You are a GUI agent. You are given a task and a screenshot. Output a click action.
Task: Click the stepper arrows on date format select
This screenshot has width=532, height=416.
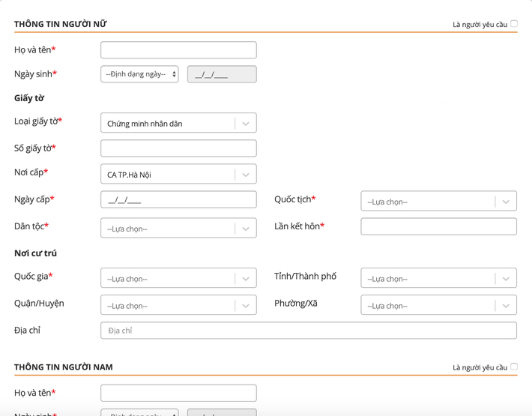coord(174,74)
